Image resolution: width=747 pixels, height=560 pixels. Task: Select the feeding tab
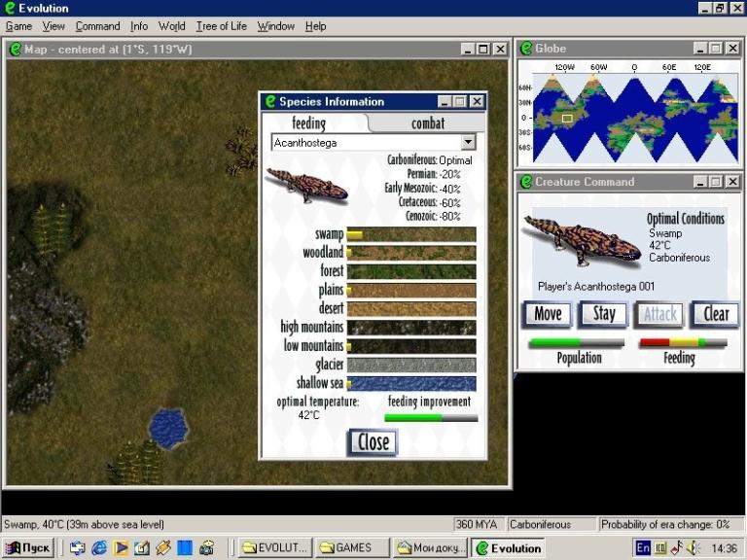click(309, 122)
